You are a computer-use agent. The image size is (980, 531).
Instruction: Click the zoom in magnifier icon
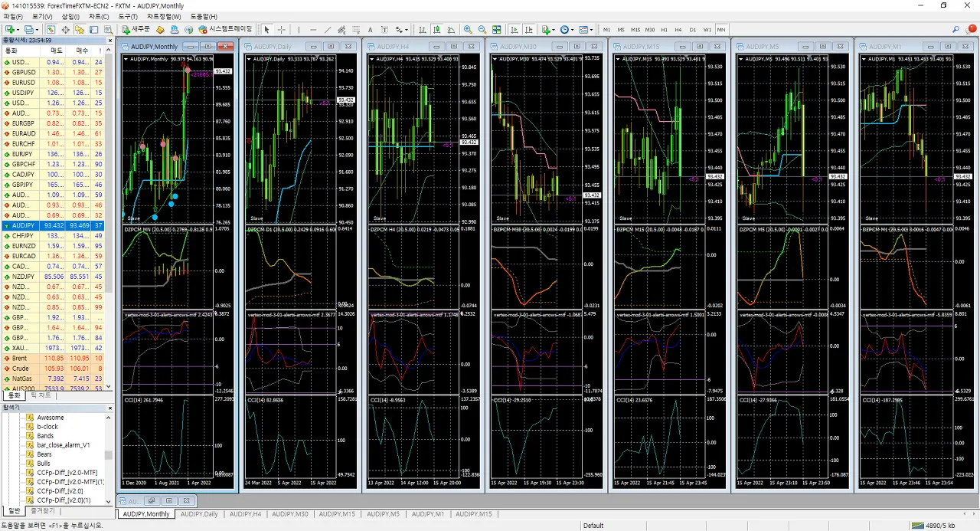[468, 29]
